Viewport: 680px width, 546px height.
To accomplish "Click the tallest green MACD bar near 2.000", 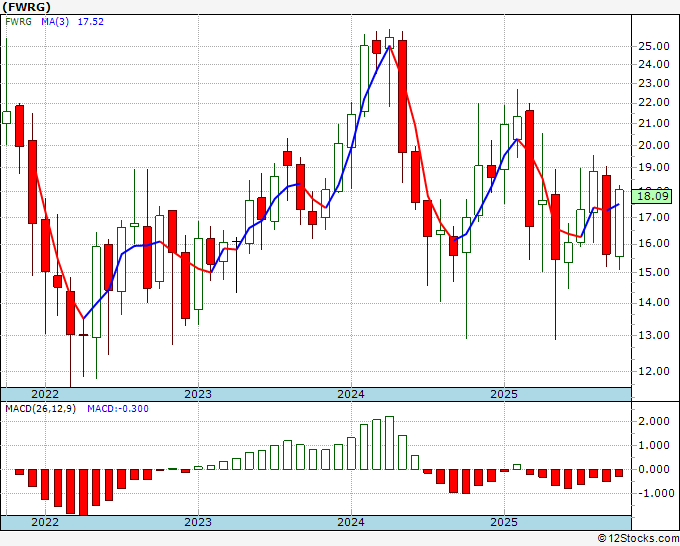I will pos(389,443).
